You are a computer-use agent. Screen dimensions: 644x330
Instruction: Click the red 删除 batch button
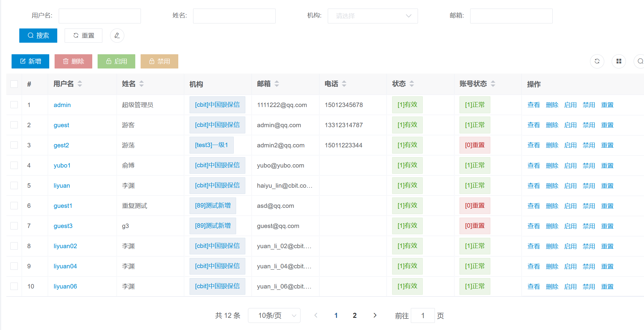click(73, 61)
